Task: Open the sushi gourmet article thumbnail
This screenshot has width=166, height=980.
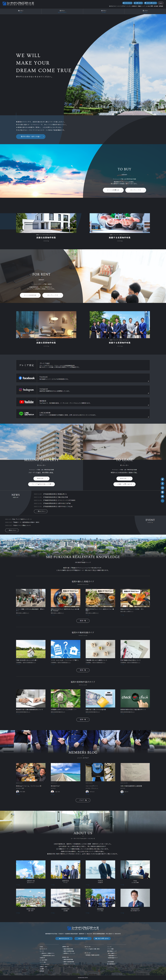Action: [135, 598]
